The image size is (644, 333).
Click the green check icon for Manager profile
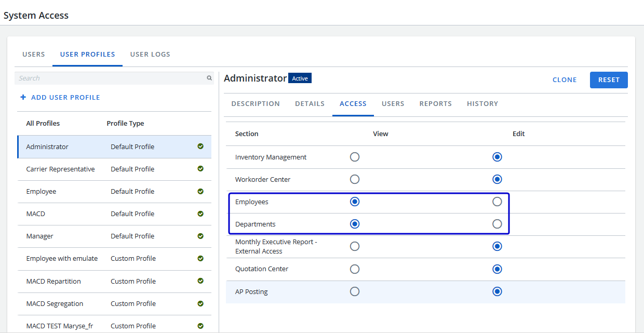click(200, 236)
